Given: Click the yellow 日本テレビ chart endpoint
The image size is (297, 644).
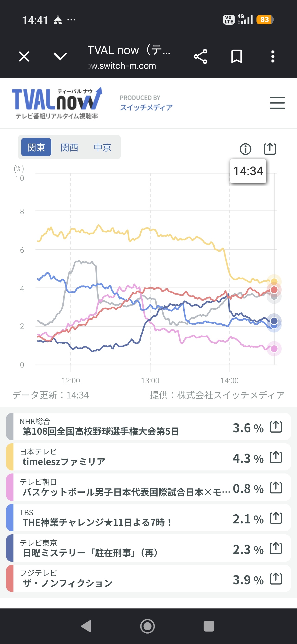Looking at the screenshot, I should [274, 282].
